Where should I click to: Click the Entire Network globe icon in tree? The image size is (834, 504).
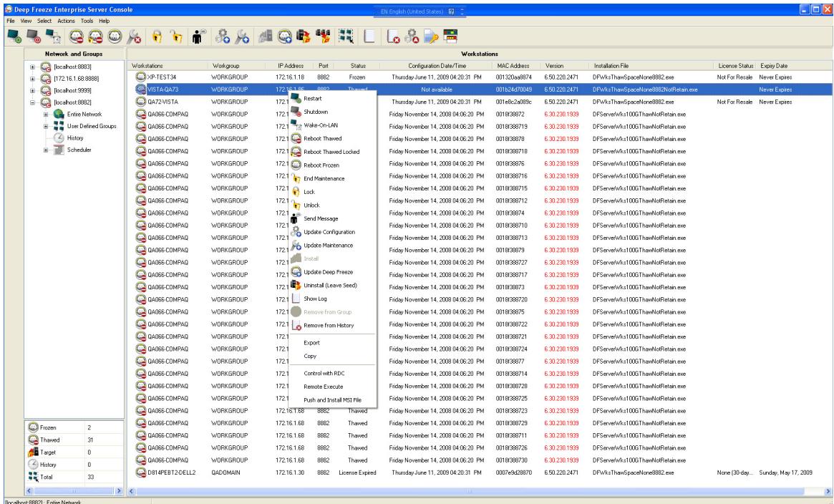(59, 114)
